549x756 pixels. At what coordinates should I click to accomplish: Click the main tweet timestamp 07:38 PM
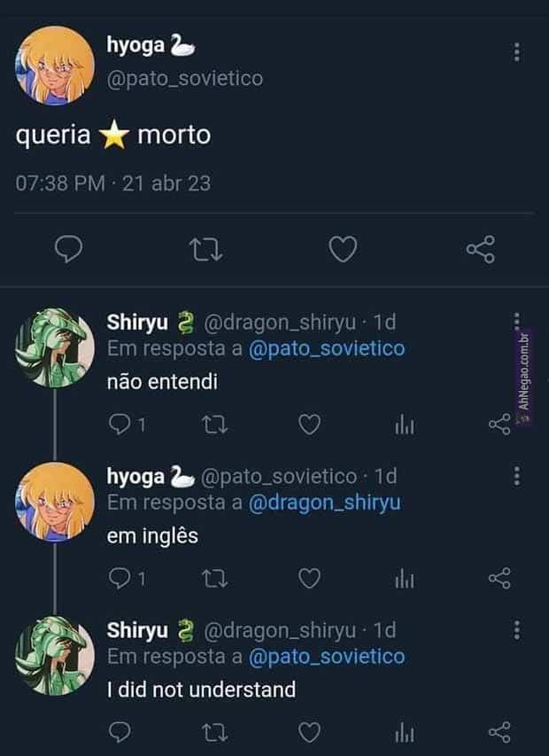(x=60, y=183)
